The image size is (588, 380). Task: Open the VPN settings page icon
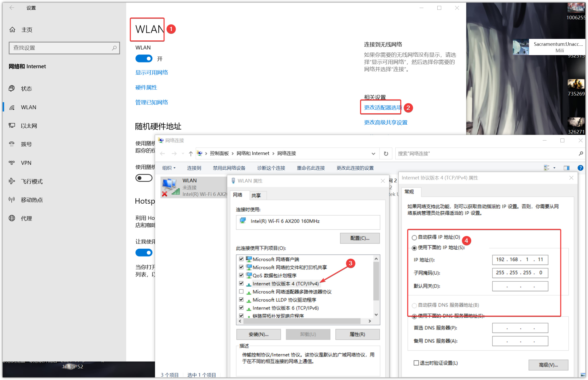[x=12, y=163]
